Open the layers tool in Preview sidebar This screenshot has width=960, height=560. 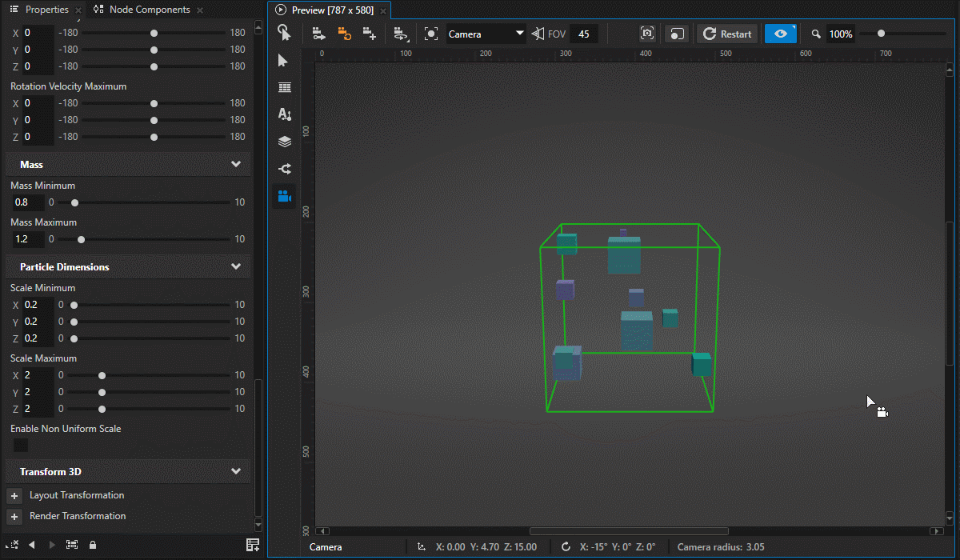pos(284,141)
